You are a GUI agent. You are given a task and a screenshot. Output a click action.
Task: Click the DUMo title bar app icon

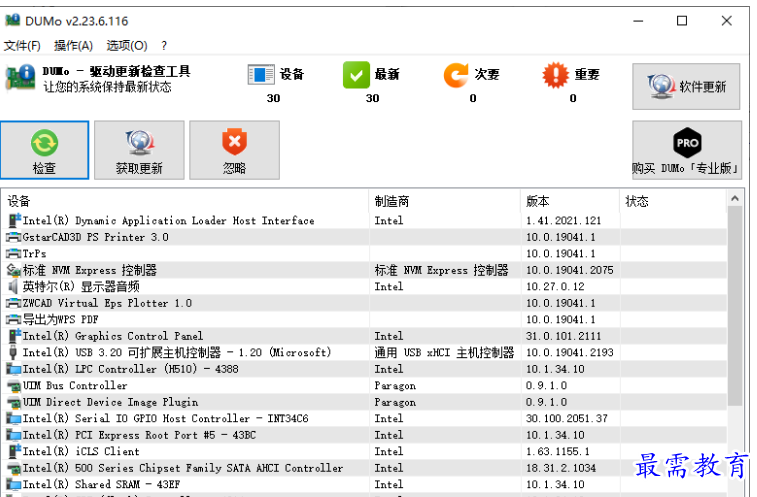[13, 20]
